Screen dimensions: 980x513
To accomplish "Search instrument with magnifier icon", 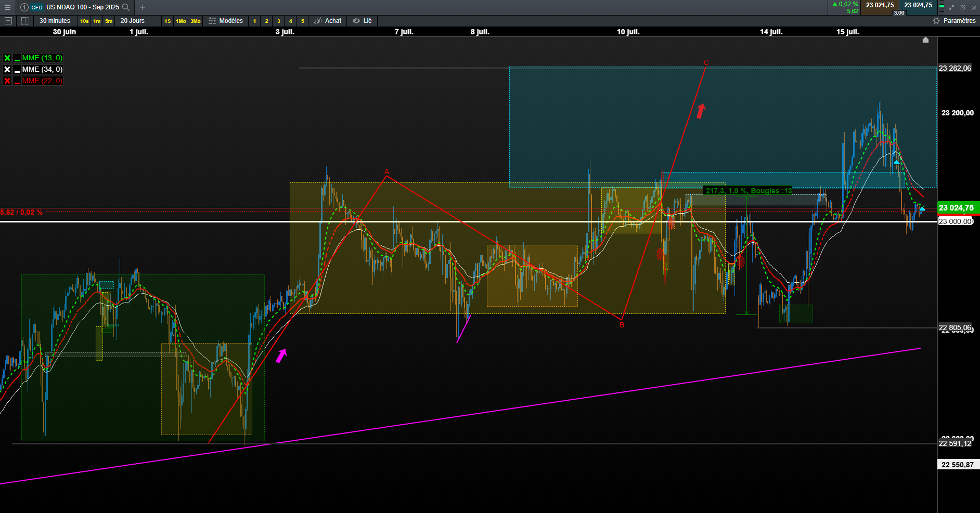I will pyautogui.click(x=125, y=7).
